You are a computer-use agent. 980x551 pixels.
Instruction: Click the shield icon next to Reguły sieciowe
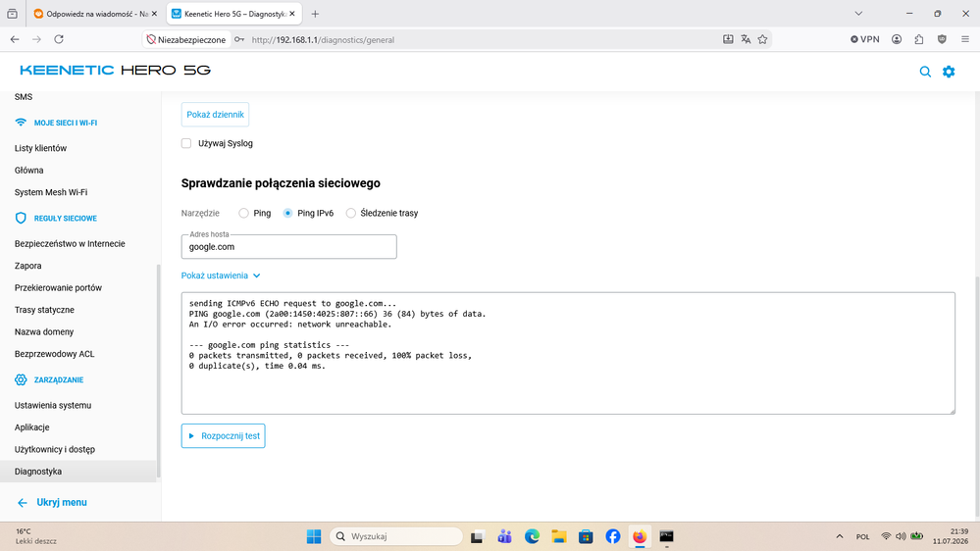(x=21, y=218)
